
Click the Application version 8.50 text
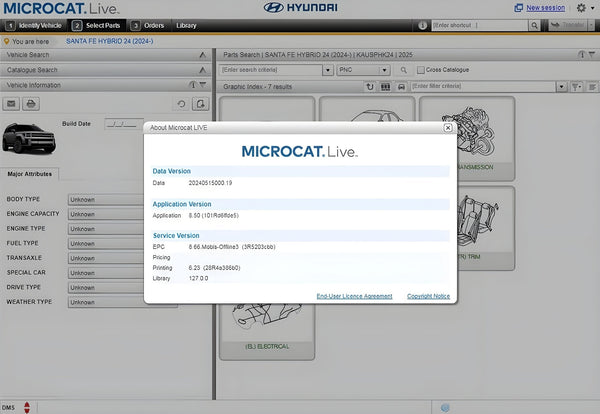[x=214, y=215]
